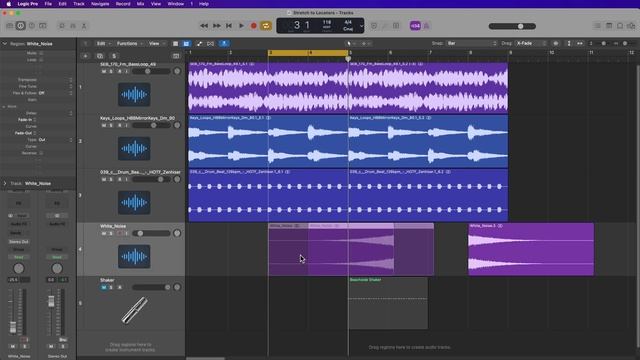
Task: Open the Apple menu
Action: tap(9, 4)
